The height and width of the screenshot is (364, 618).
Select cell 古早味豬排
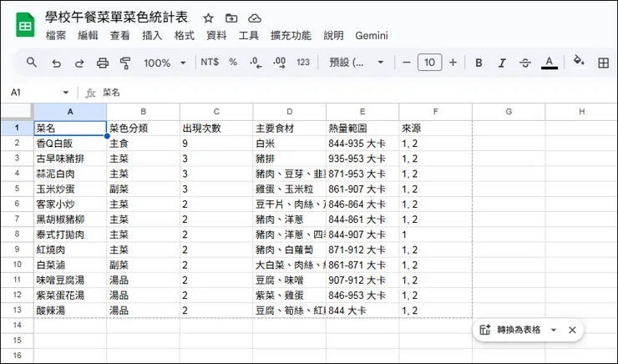click(x=70, y=159)
